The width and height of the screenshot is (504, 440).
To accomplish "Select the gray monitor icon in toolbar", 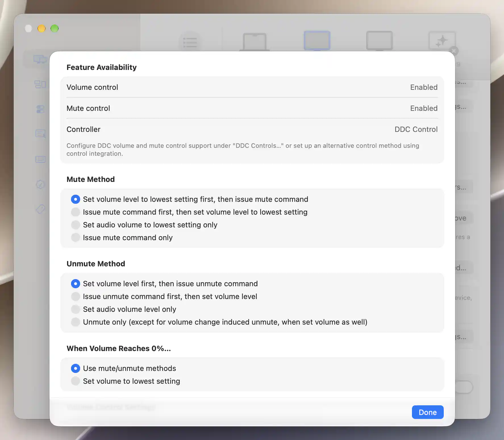I will (380, 41).
